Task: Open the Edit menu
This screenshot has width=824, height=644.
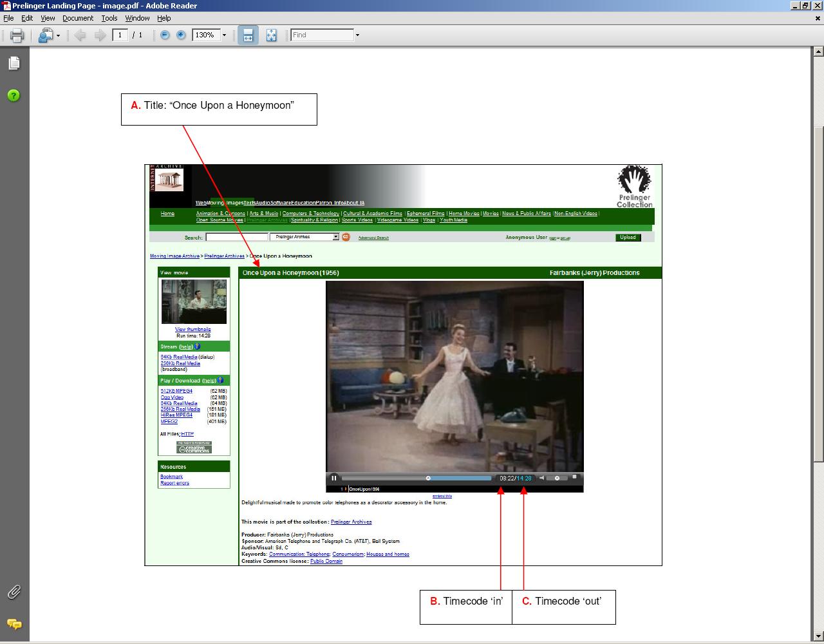Action: 27,18
